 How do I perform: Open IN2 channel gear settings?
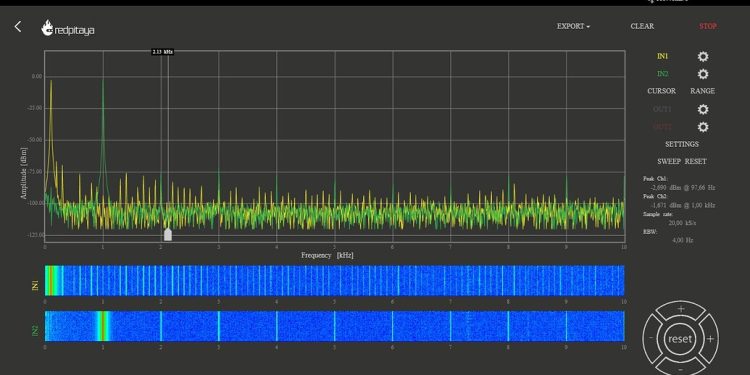(x=702, y=74)
